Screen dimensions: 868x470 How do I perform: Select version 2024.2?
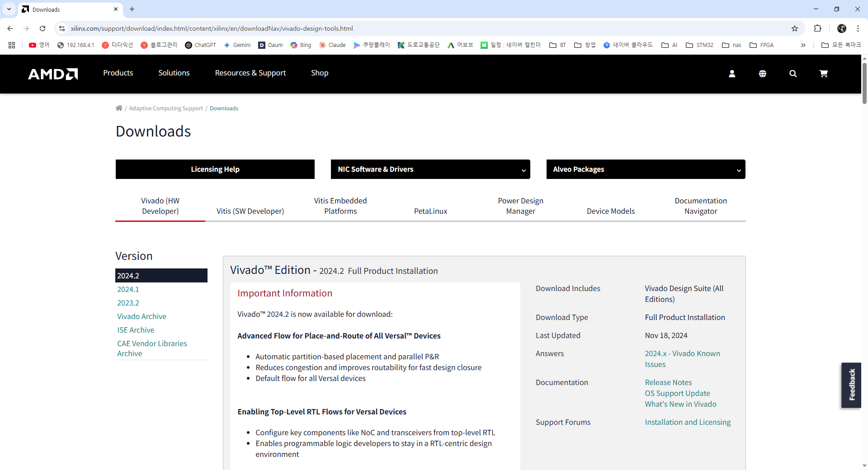coord(161,276)
